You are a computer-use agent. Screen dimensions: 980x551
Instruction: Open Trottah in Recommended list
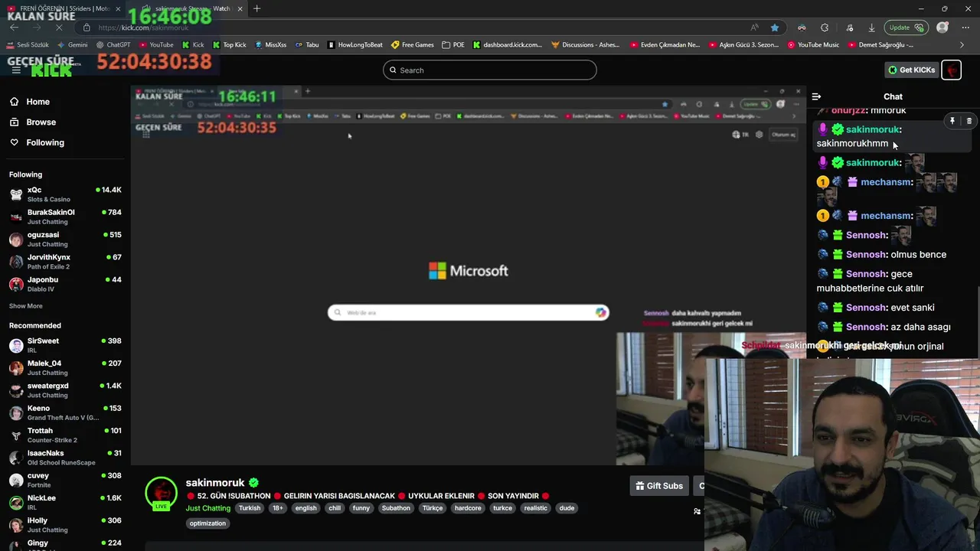(65, 435)
